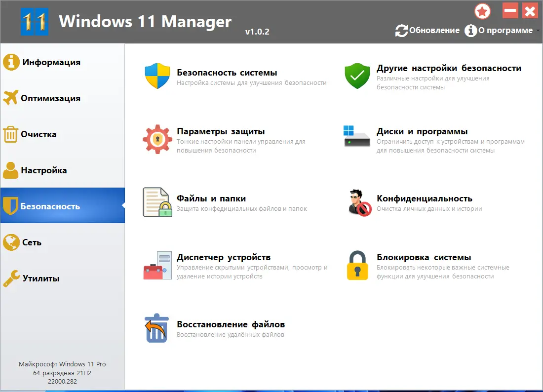
Task: Click the shield icon for Безопасность tab
Action: coord(10,206)
